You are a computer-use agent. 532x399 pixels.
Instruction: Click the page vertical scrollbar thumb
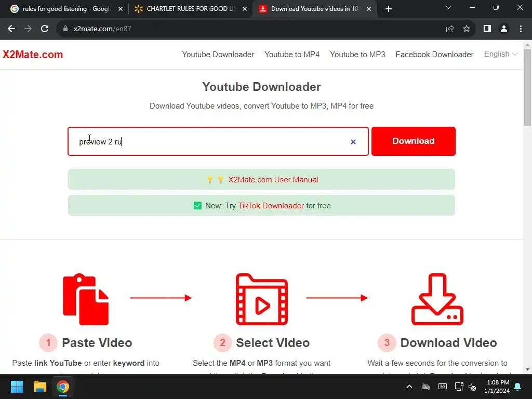(x=528, y=87)
